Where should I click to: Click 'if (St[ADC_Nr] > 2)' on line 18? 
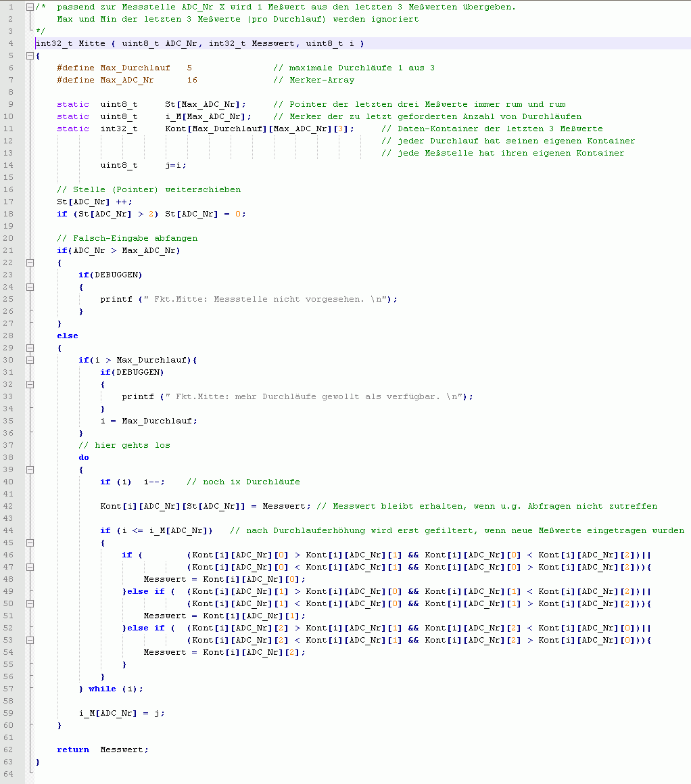coord(108,214)
